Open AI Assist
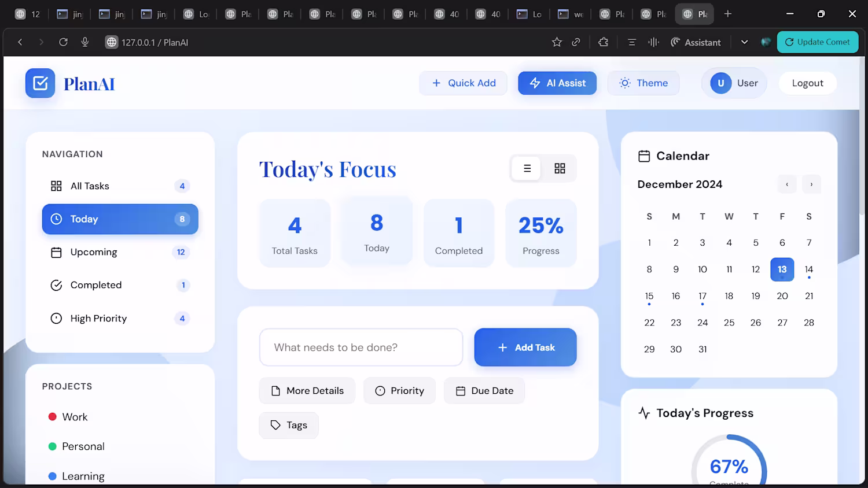868x488 pixels. pos(557,83)
